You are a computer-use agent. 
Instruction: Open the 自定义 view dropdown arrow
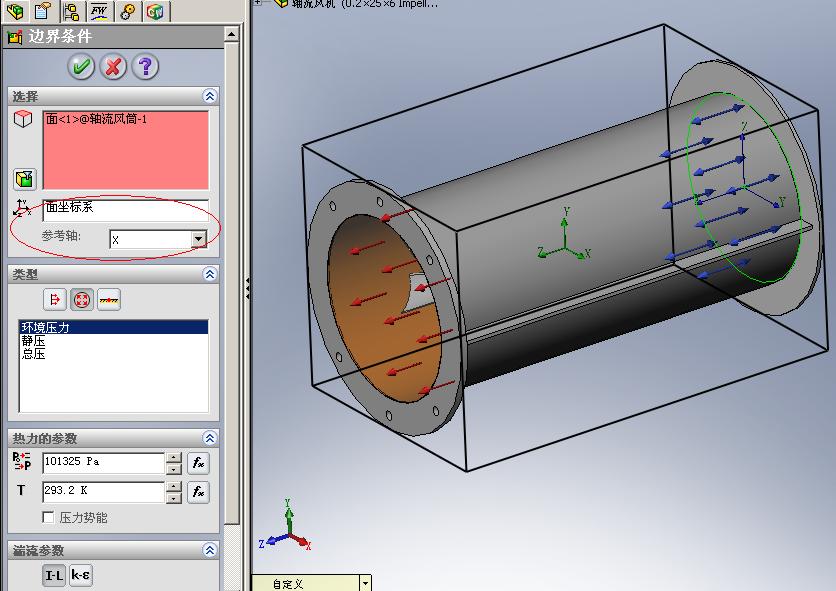coord(365,584)
